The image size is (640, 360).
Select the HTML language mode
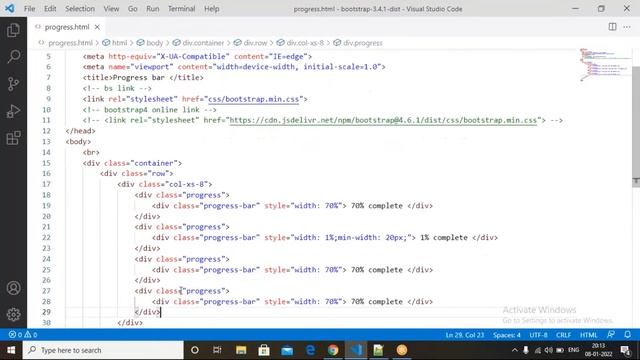(x=589, y=335)
